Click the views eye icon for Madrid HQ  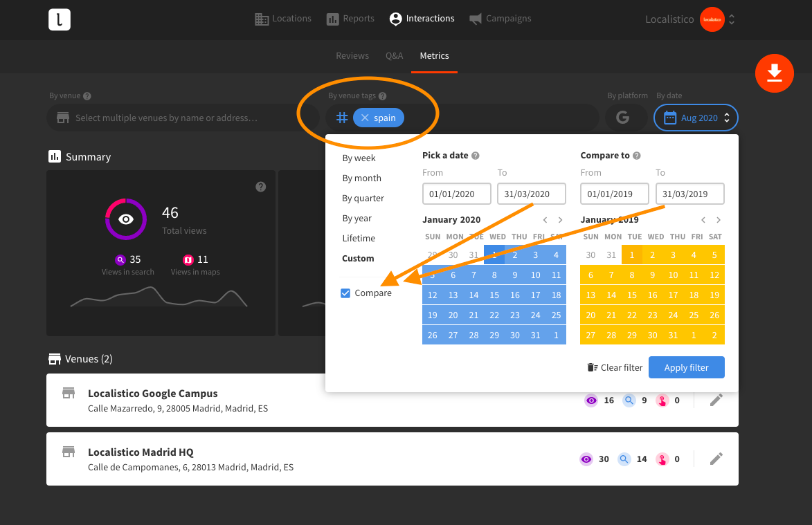586,459
